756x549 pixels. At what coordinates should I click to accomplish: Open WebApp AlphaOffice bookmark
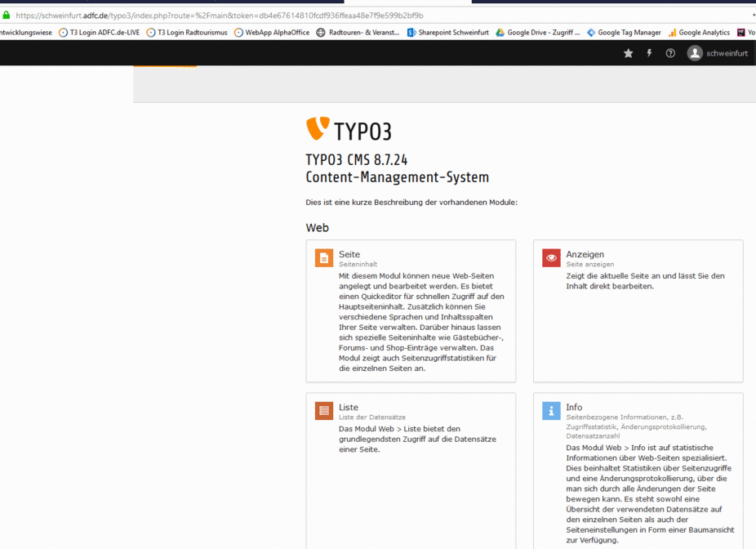point(271,33)
